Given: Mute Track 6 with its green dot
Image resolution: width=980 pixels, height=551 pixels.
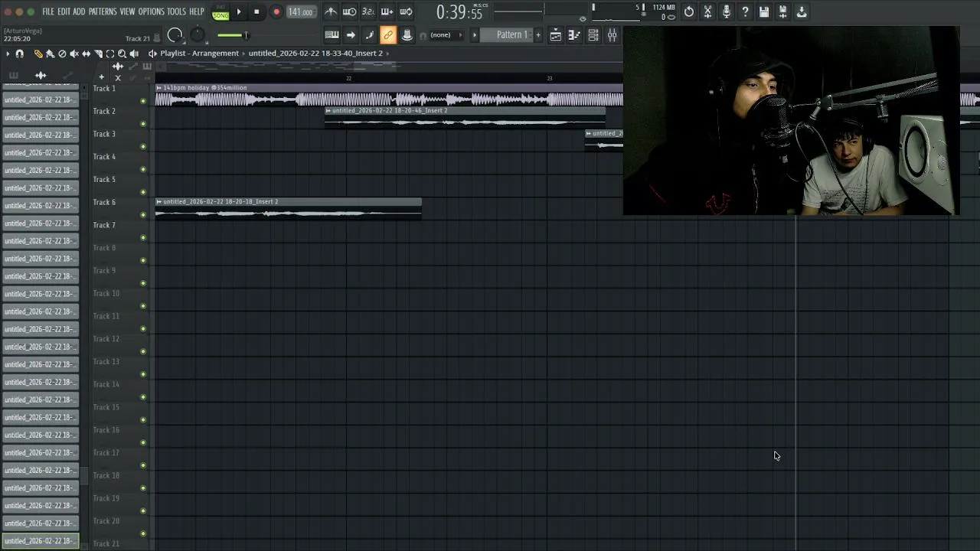Looking at the screenshot, I should (x=143, y=215).
